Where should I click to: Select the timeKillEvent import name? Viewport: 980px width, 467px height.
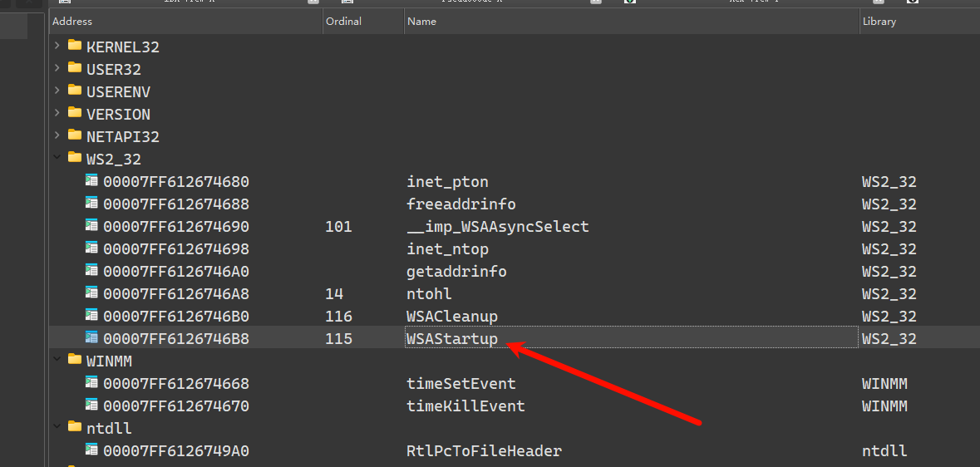click(465, 406)
